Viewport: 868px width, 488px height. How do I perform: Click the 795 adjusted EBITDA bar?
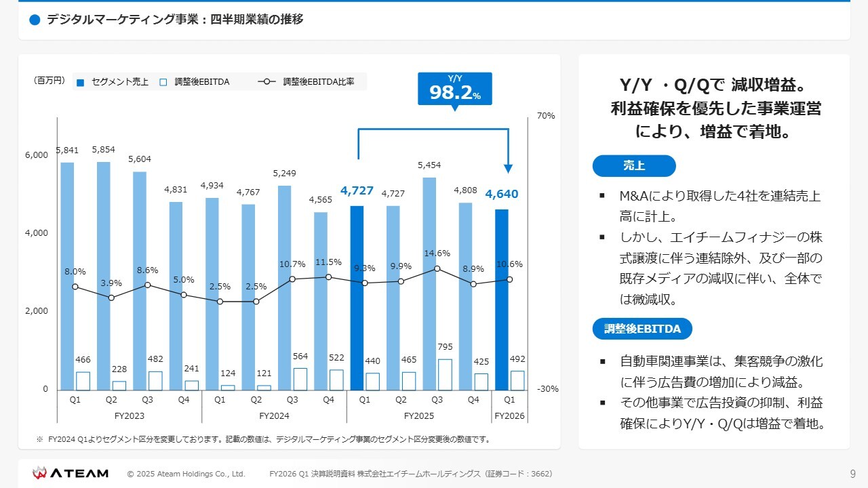(x=446, y=375)
